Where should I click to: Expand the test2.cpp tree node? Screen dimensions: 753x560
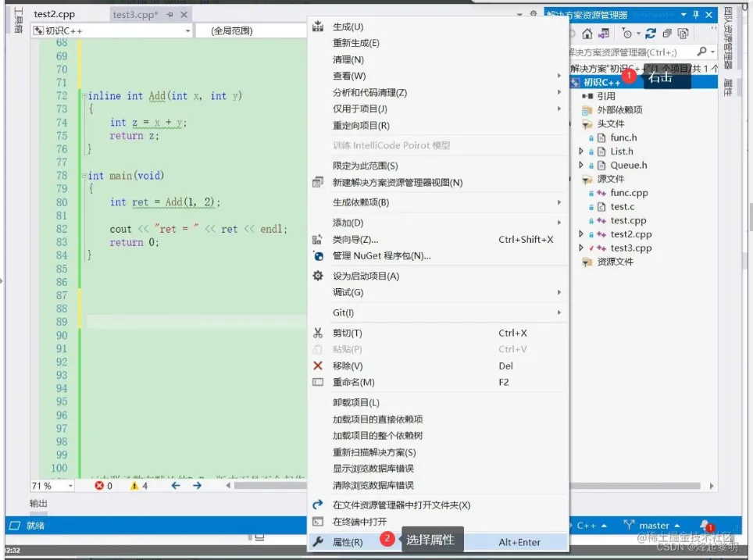point(581,234)
